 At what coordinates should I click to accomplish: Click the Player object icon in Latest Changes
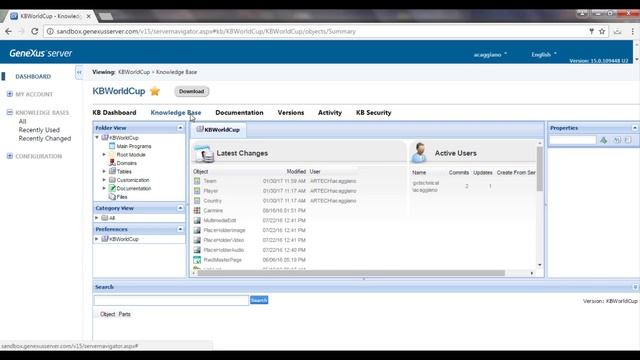pos(197,191)
